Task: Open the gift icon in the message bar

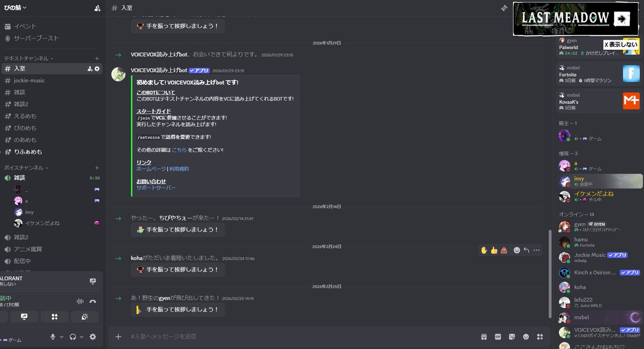Action: [x=484, y=337]
